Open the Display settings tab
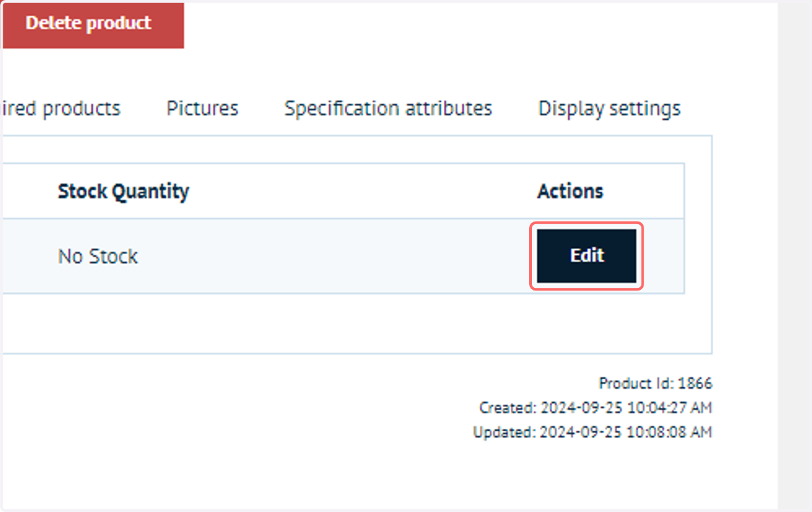This screenshot has width=812, height=512. click(609, 108)
